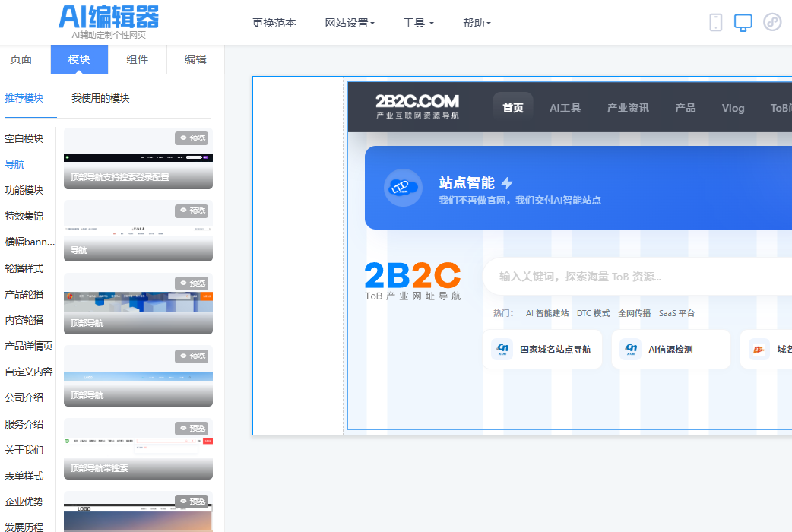Open the 工具 dropdown menu
792x532 pixels.
coord(418,23)
